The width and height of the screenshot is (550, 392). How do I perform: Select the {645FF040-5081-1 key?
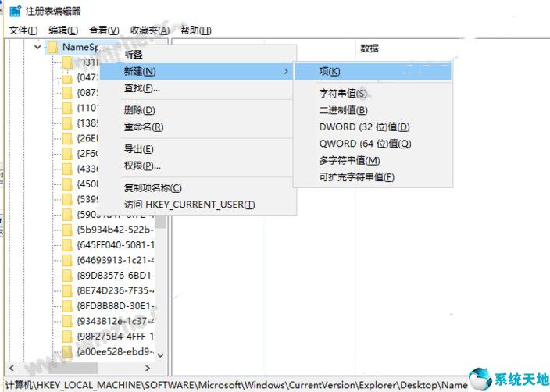pos(115,245)
